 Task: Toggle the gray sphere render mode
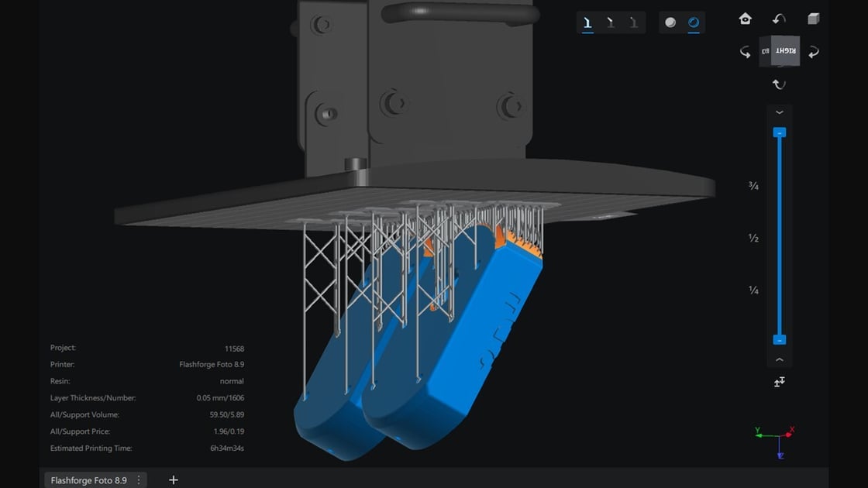click(x=670, y=22)
